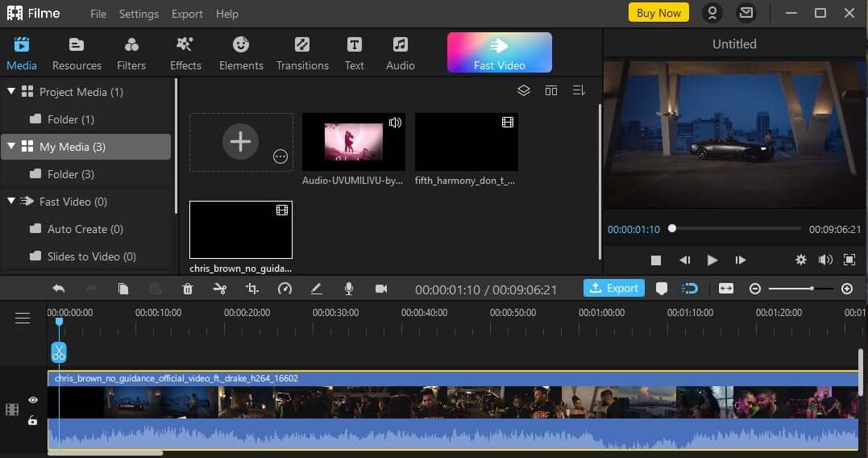Copy the selected clip

tap(123, 289)
